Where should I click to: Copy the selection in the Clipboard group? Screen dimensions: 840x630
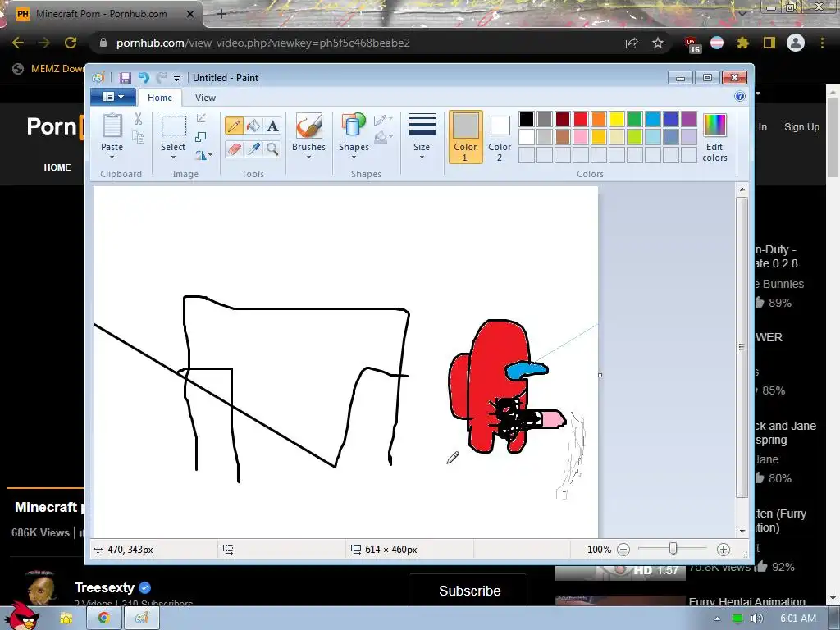pos(138,138)
